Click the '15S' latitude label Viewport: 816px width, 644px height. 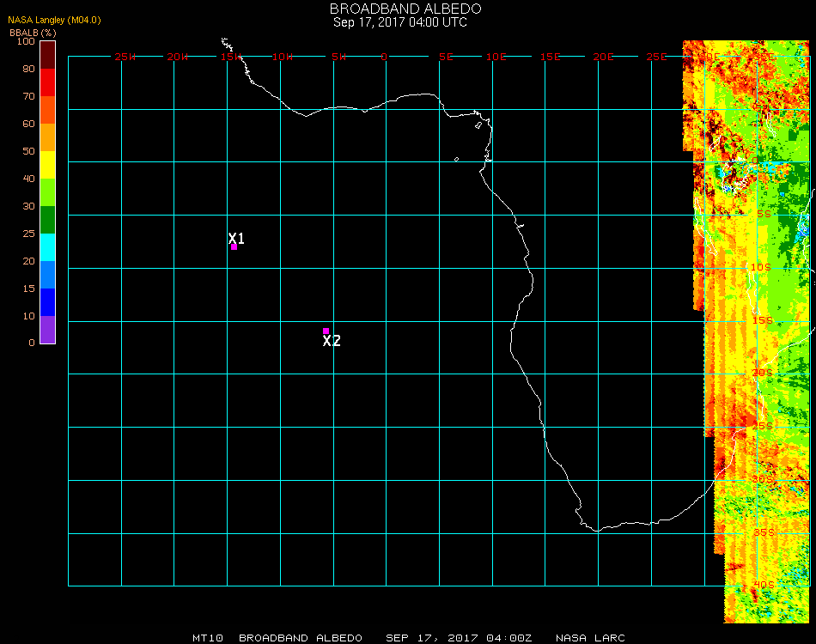point(763,320)
